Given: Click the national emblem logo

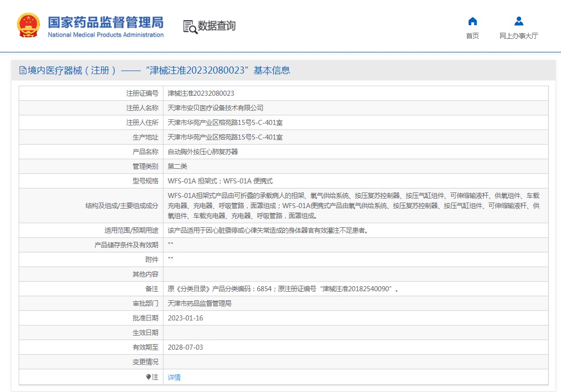Looking at the screenshot, I should pyautogui.click(x=28, y=25).
